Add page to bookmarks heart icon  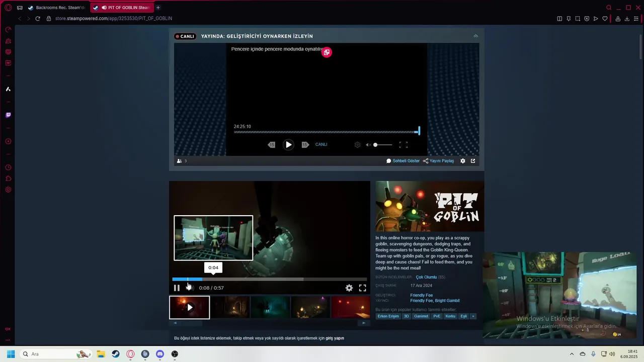click(x=605, y=19)
